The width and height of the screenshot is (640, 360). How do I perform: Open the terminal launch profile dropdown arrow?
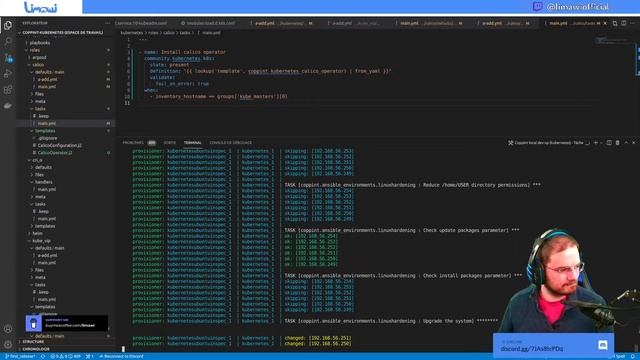(601, 143)
